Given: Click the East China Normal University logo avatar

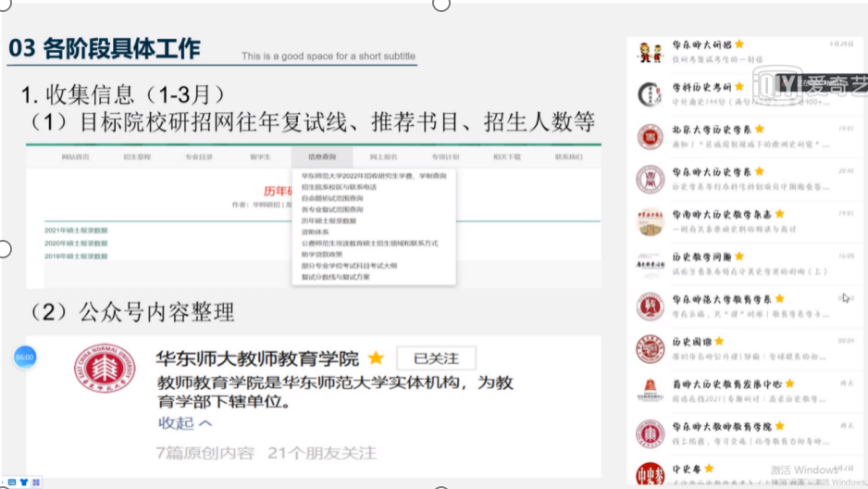Looking at the screenshot, I should (x=105, y=381).
